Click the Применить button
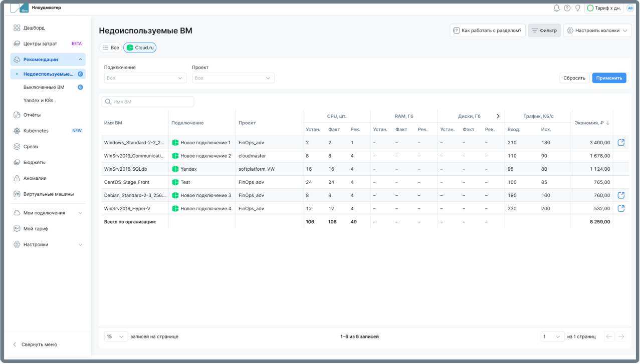The width and height of the screenshot is (640, 364). pos(609,78)
